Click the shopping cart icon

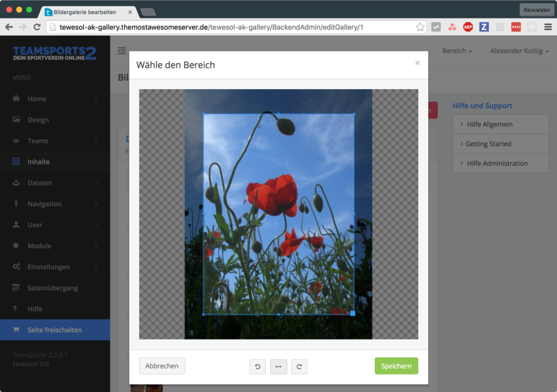16,330
